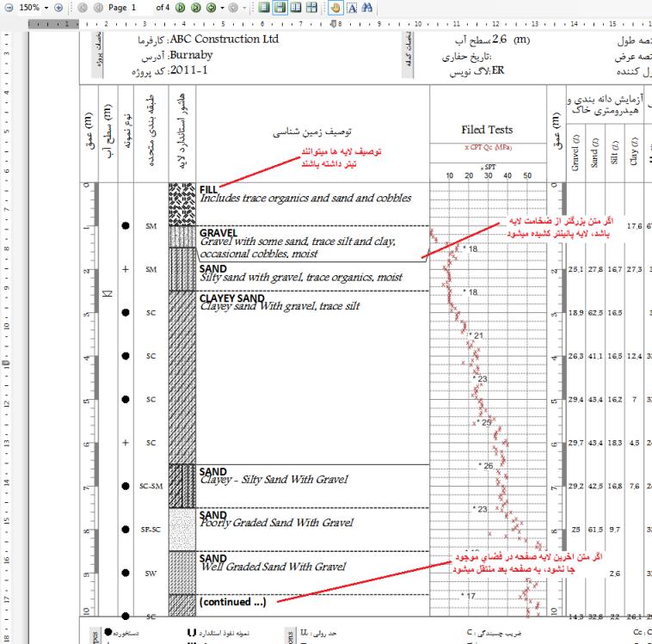The height and width of the screenshot is (644, 652).
Task: Go to the previous page
Action: click(98, 7)
